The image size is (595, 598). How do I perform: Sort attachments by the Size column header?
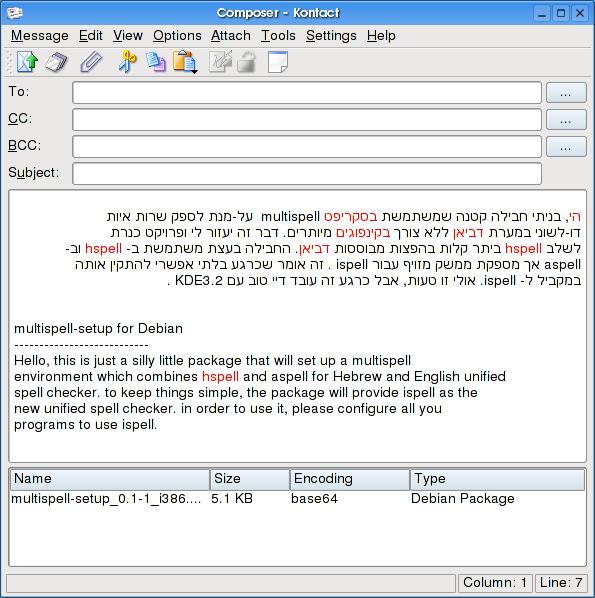[249, 479]
